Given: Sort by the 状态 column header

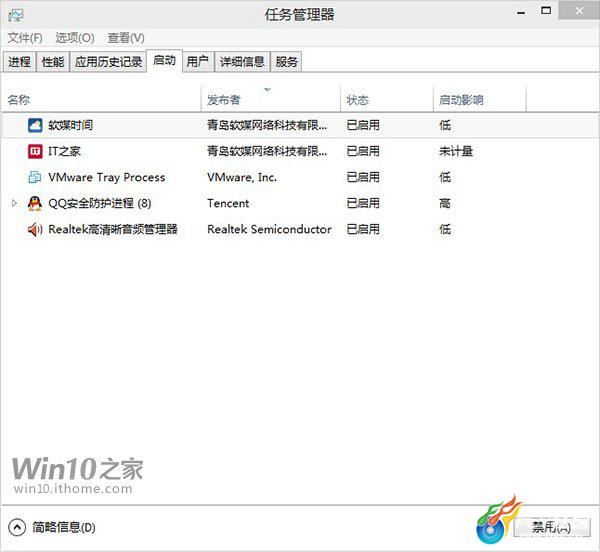Looking at the screenshot, I should click(x=386, y=100).
